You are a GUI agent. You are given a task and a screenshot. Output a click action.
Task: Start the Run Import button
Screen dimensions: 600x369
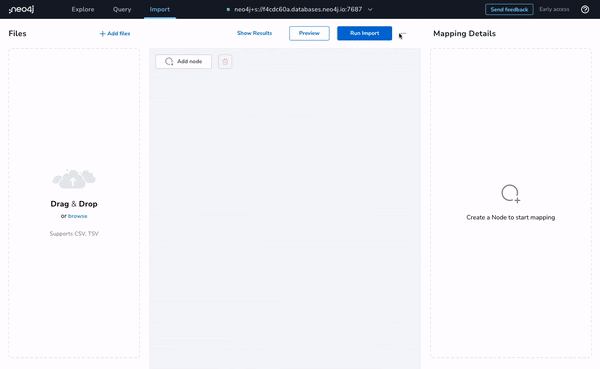[364, 33]
